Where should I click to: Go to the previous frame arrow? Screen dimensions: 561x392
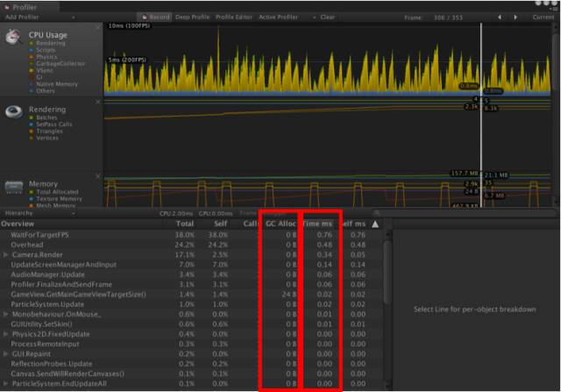500,18
